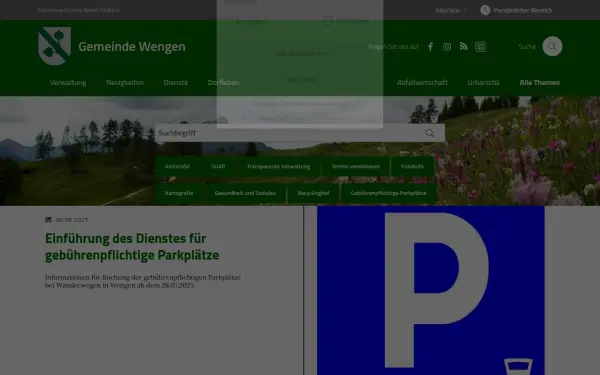Viewport: 600px width, 375px height.
Task: Open the RSS feed icon
Action: (x=463, y=47)
